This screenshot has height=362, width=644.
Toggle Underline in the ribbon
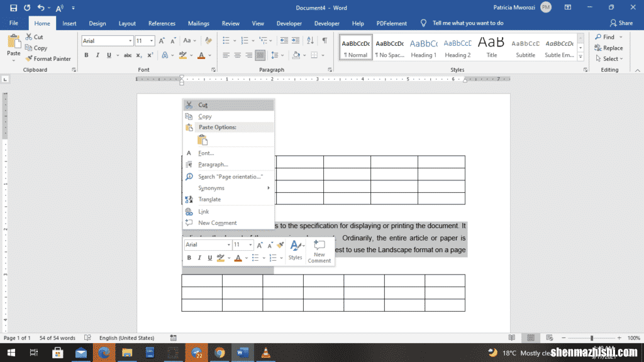pyautogui.click(x=109, y=55)
